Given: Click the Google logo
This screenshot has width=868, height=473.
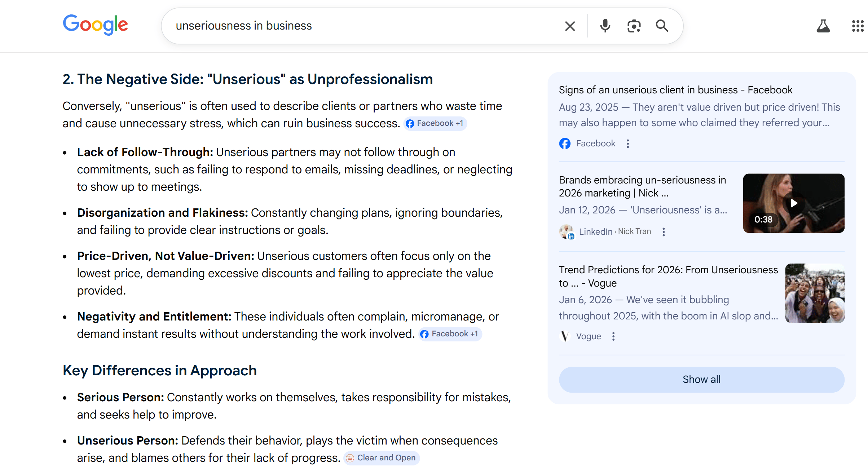Looking at the screenshot, I should pos(95,25).
